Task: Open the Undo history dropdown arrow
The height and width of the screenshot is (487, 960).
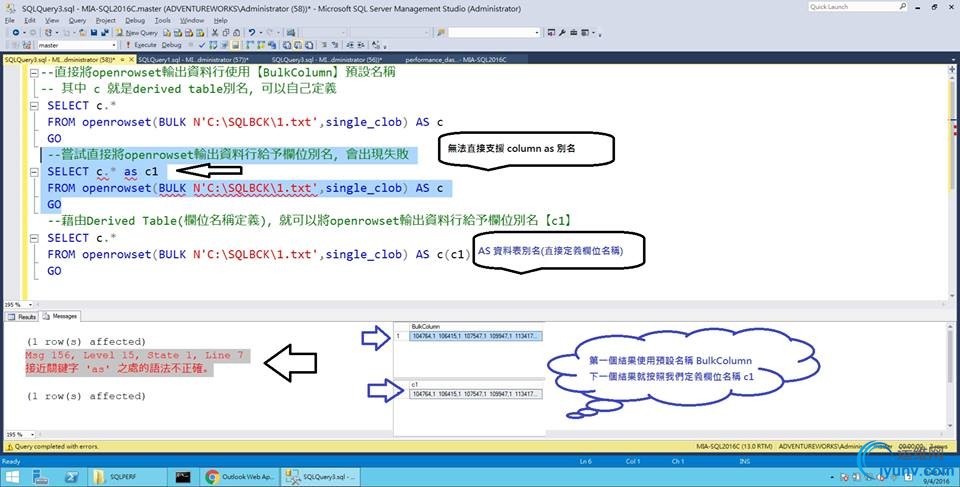Action: 260,32
